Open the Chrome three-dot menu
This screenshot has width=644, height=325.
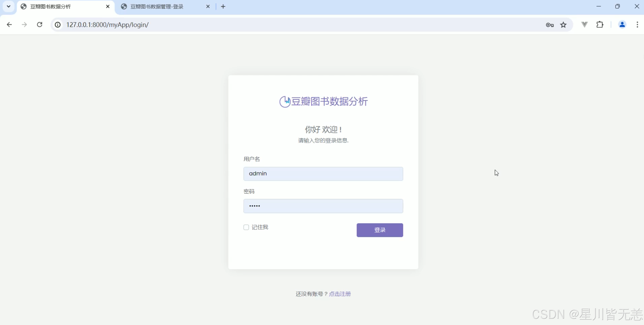637,25
